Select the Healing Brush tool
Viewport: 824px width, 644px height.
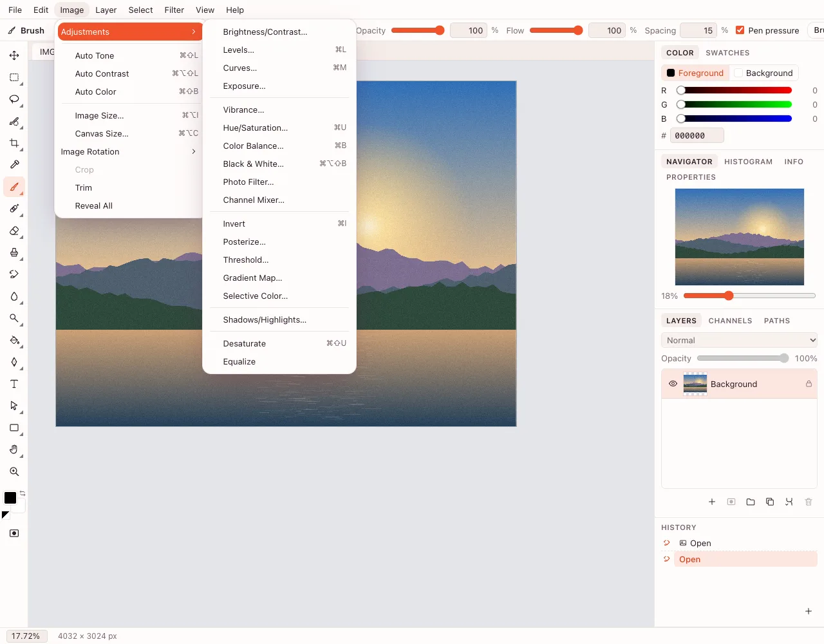14,209
